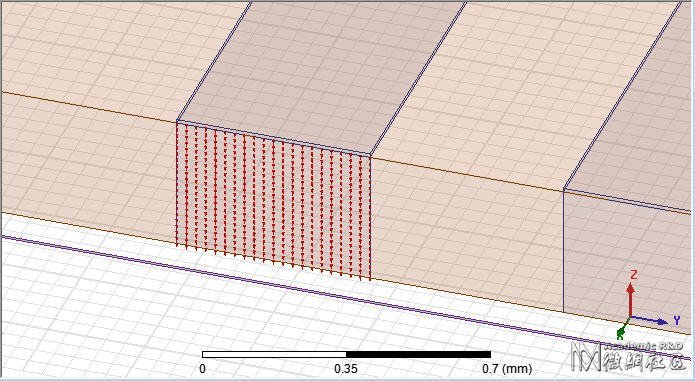
Task: Click the white half of the scale bar
Action: pyautogui.click(x=274, y=354)
